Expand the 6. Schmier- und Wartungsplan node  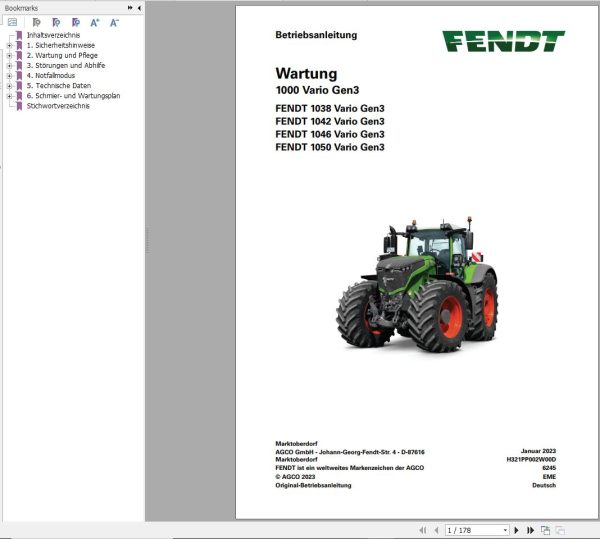point(10,96)
